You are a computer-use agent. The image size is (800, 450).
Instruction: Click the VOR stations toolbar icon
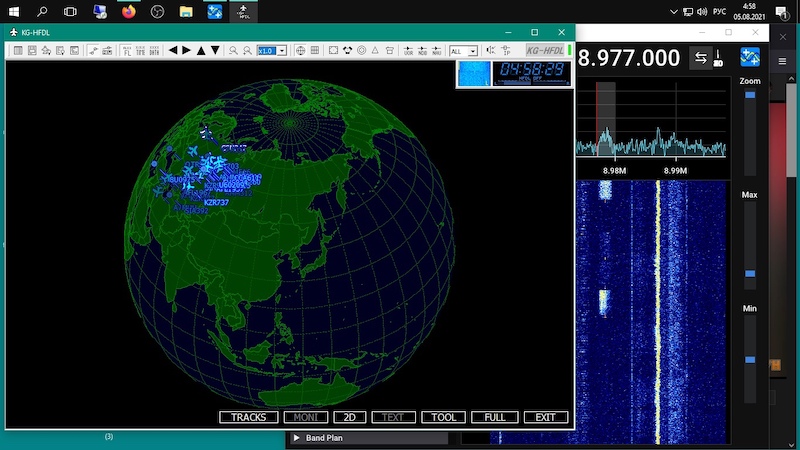(408, 50)
